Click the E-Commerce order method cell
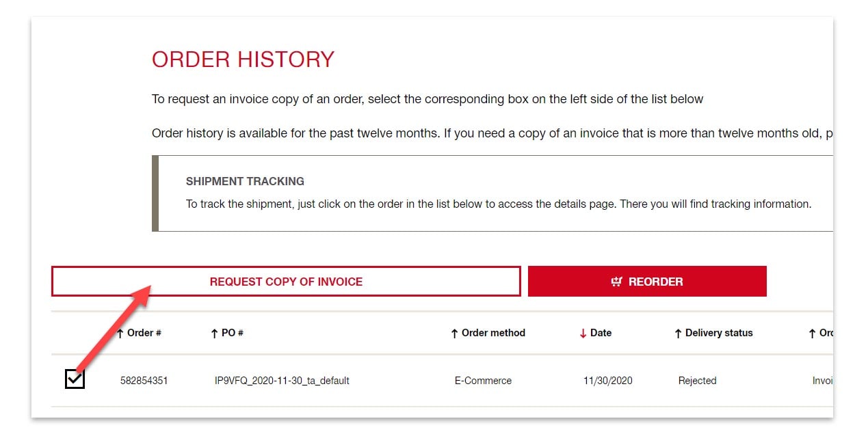Screen dimensions: 868x434 pos(483,381)
